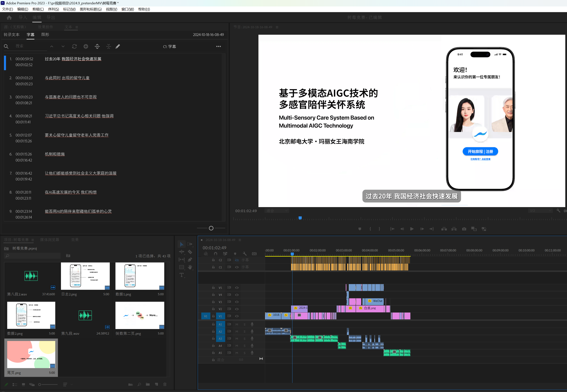Open timeline sequence panel menu
The image size is (567, 392).
pos(240,240)
